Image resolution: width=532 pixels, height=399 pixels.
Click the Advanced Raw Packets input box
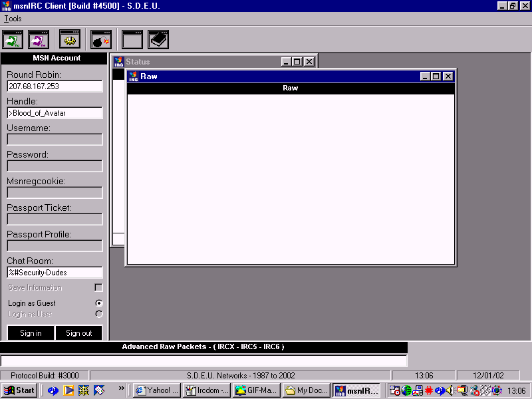(203, 360)
